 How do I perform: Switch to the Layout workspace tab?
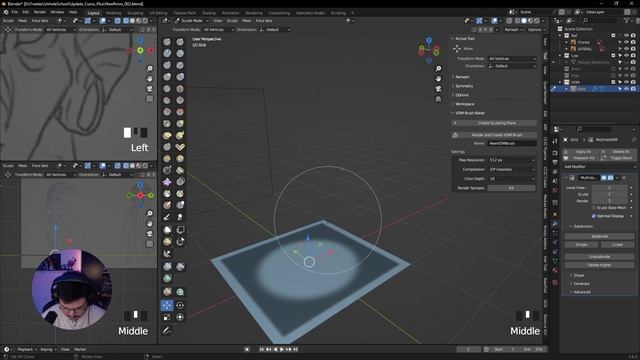pos(93,13)
